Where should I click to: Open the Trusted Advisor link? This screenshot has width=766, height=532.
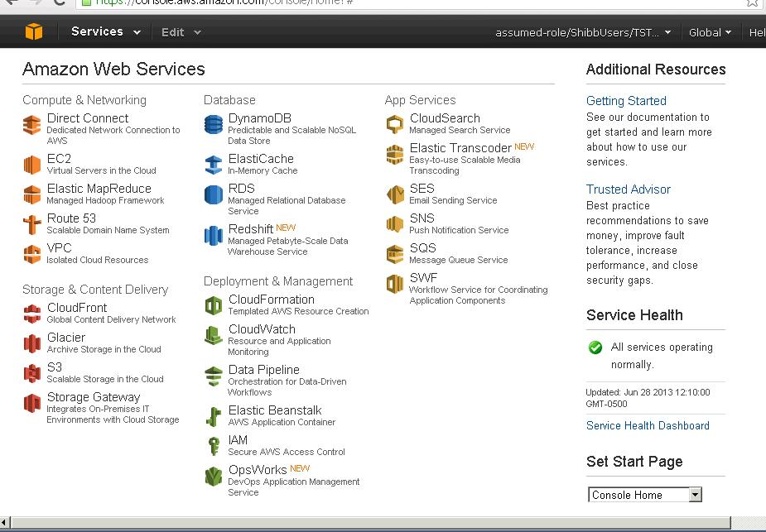click(x=629, y=189)
